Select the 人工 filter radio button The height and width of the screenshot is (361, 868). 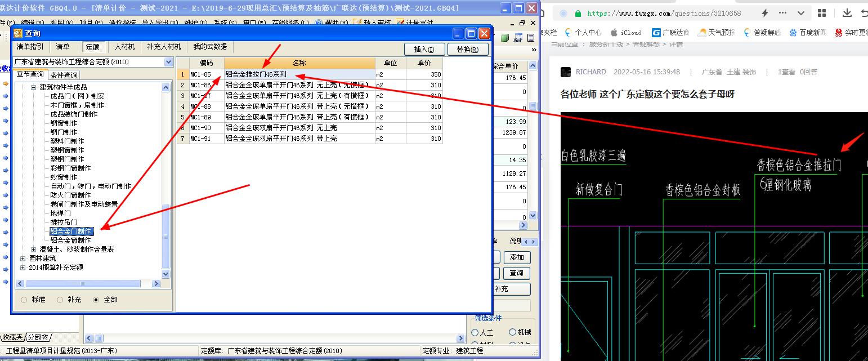coord(475,332)
